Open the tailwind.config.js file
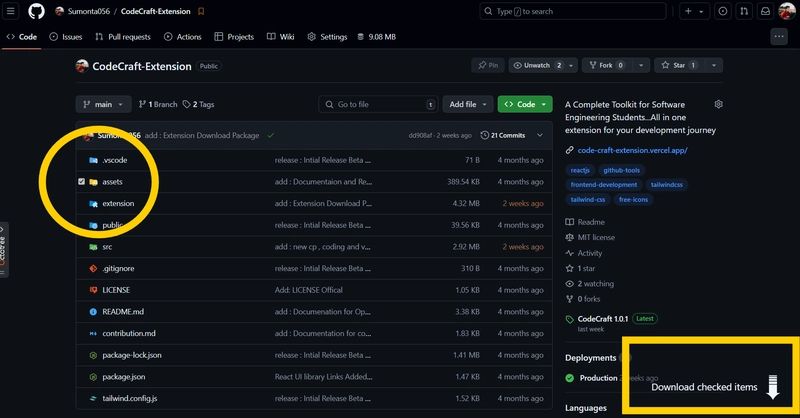The height and width of the screenshot is (418, 800). click(x=130, y=398)
